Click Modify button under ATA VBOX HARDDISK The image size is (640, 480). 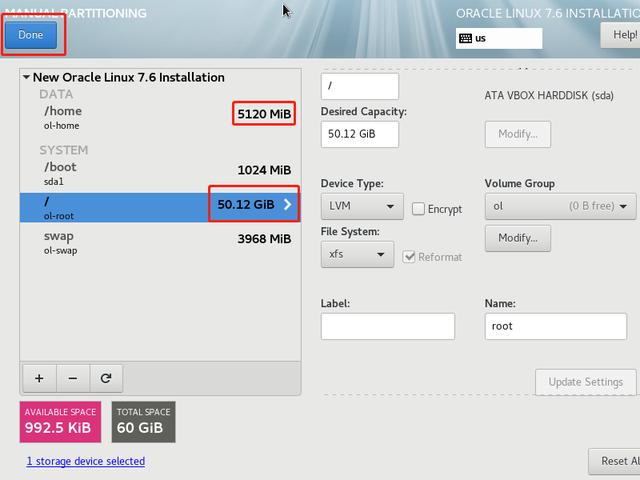(x=518, y=134)
